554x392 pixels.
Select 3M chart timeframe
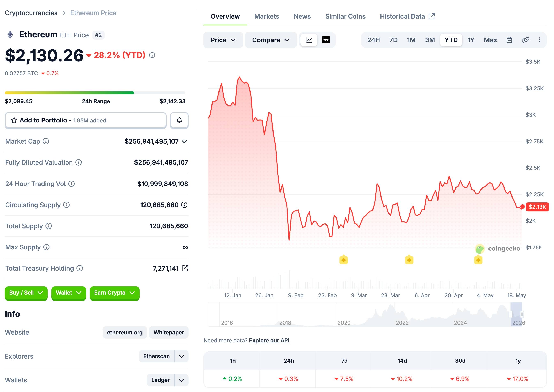tap(430, 40)
